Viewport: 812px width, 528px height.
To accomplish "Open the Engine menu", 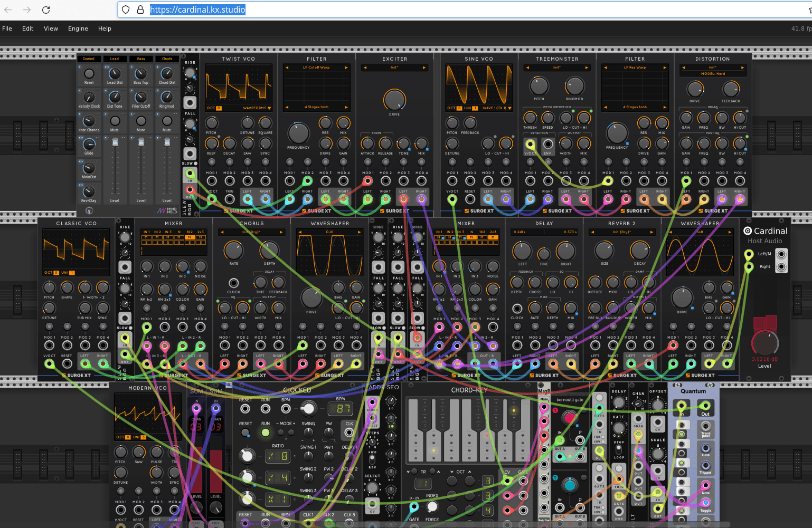I will [x=78, y=28].
